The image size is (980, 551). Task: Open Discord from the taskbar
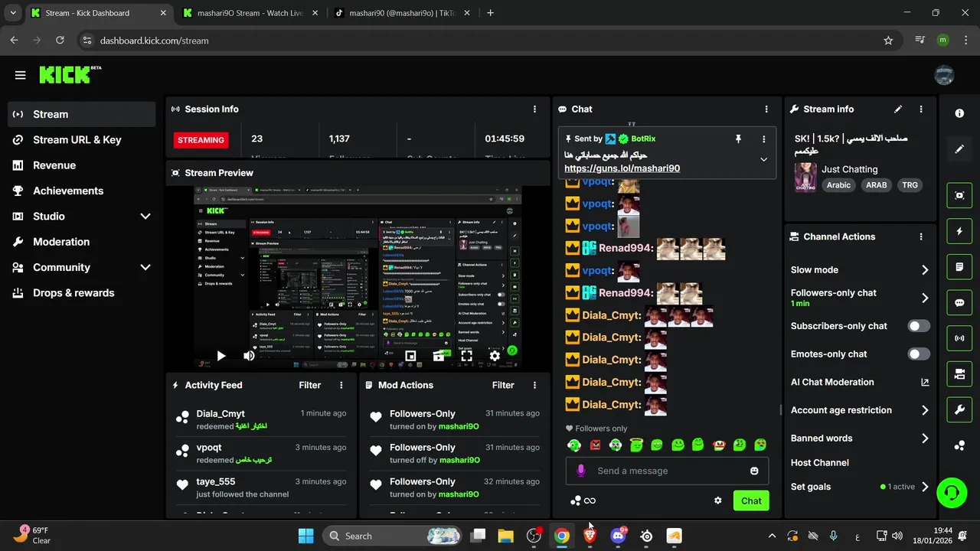(x=618, y=536)
